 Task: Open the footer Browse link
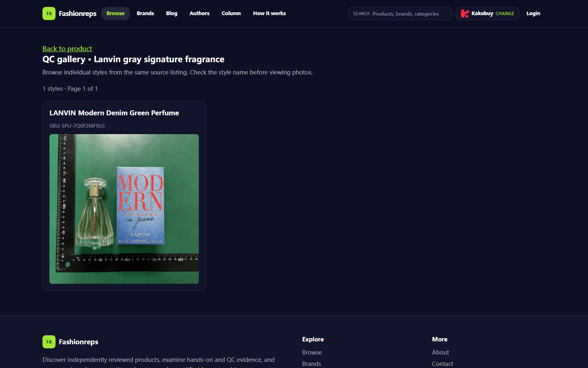[312, 352]
